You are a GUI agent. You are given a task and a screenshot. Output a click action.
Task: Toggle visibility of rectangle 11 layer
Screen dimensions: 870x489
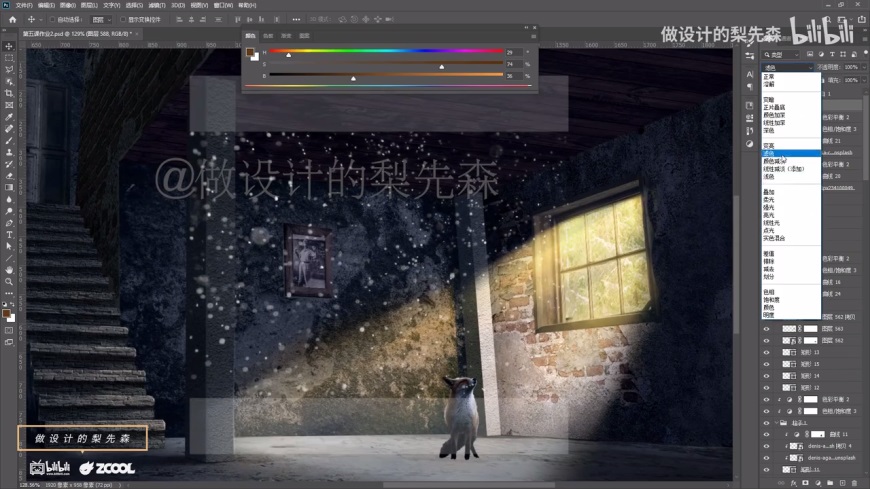[x=767, y=470]
